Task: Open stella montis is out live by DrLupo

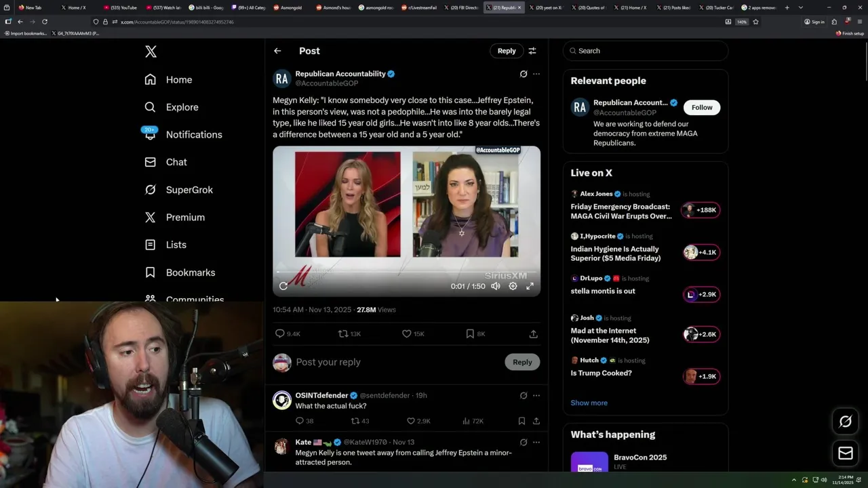Action: coord(645,289)
